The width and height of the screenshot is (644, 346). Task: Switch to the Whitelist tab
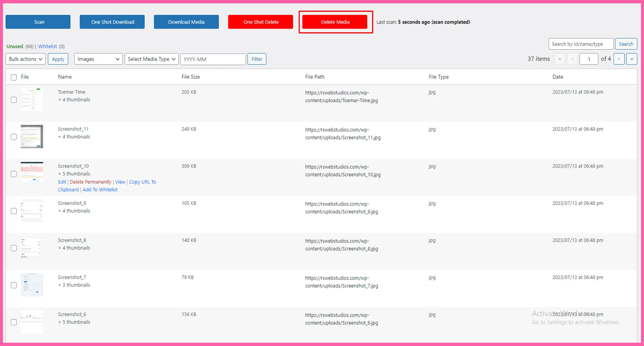[x=47, y=47]
